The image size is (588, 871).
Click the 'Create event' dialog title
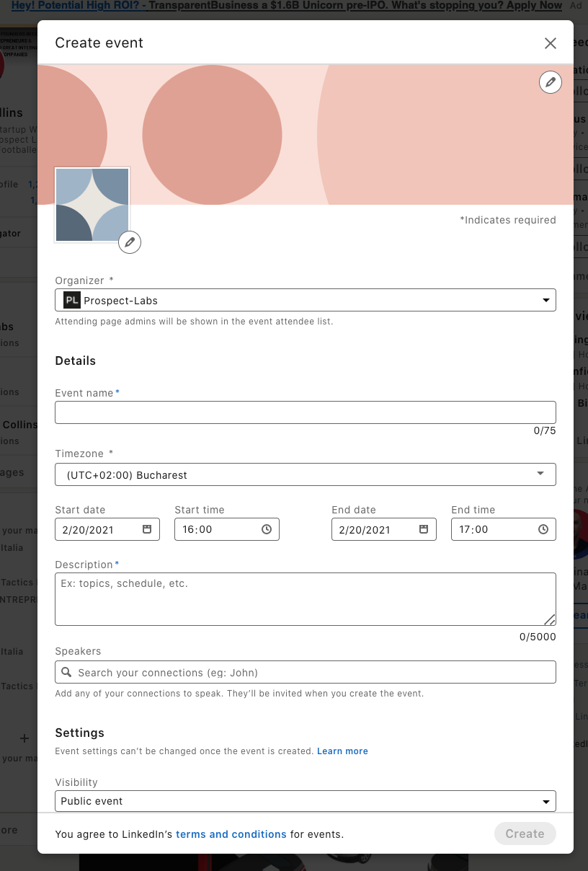tap(99, 43)
